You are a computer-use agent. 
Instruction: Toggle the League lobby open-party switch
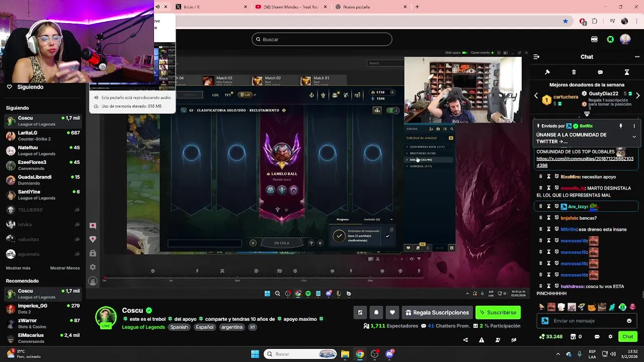click(392, 110)
